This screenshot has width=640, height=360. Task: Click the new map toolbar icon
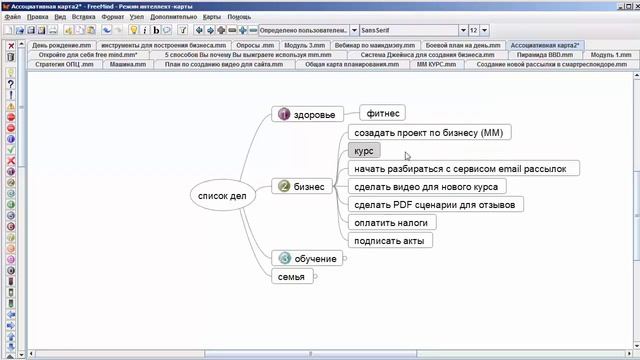pos(9,30)
